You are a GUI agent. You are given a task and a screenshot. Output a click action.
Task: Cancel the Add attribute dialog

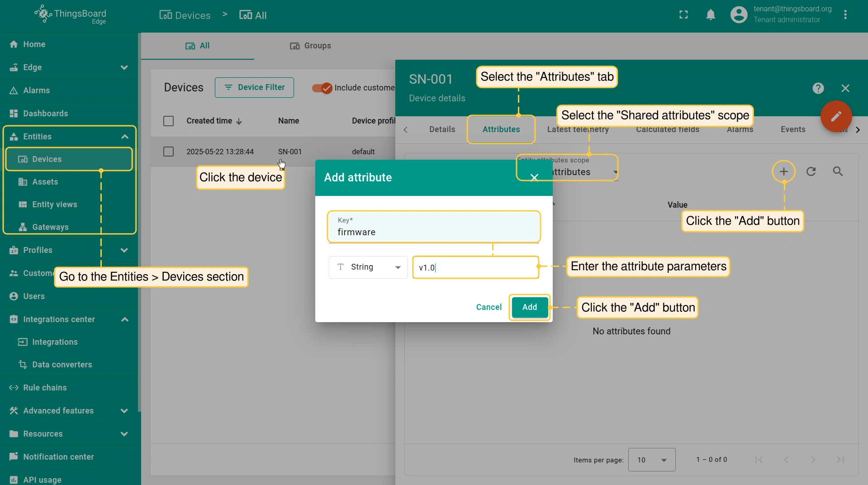click(x=489, y=307)
